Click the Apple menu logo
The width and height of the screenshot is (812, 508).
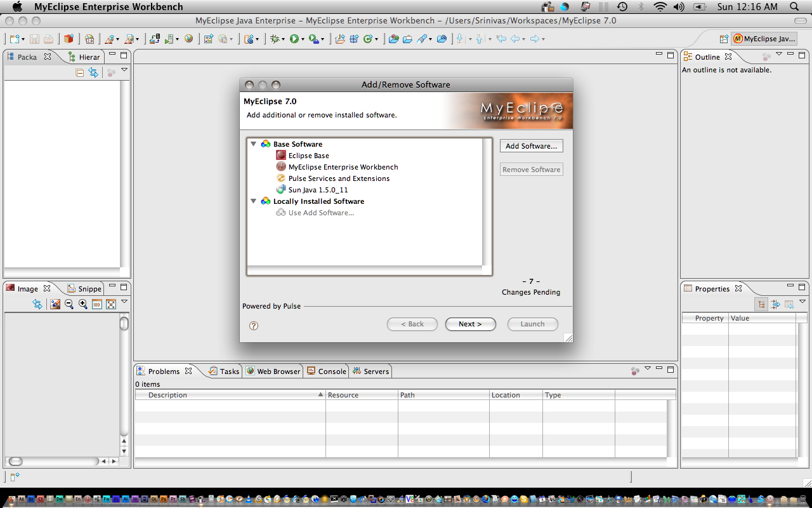[17, 7]
